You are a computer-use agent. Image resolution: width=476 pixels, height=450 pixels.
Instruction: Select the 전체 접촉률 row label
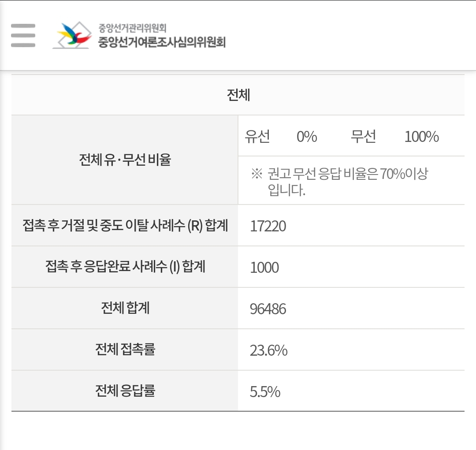pos(125,349)
